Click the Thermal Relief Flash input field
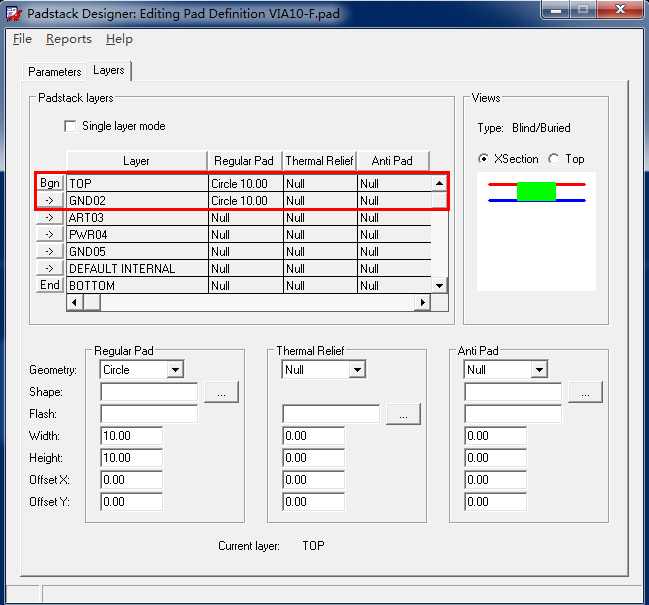Screen dimensions: 649x605 [x=331, y=414]
